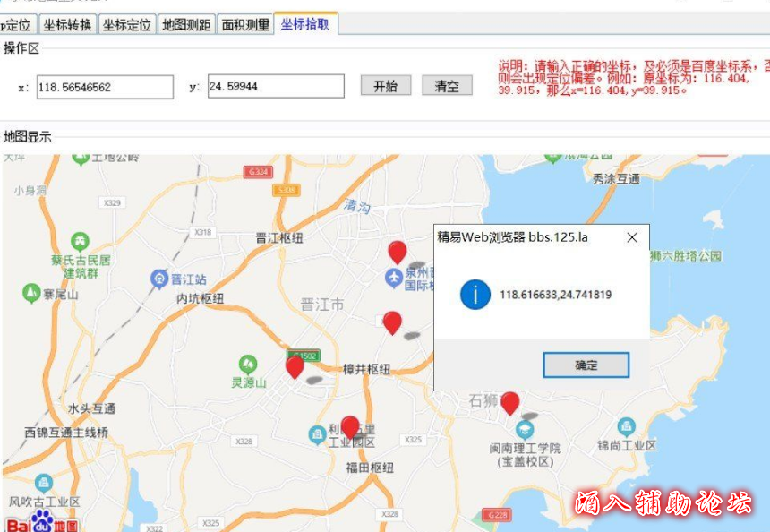Click the blue info icon in dialog

pos(475,294)
